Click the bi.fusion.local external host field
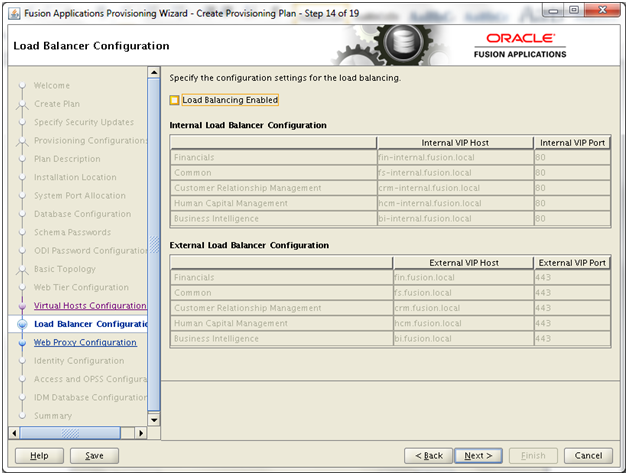 click(x=464, y=338)
